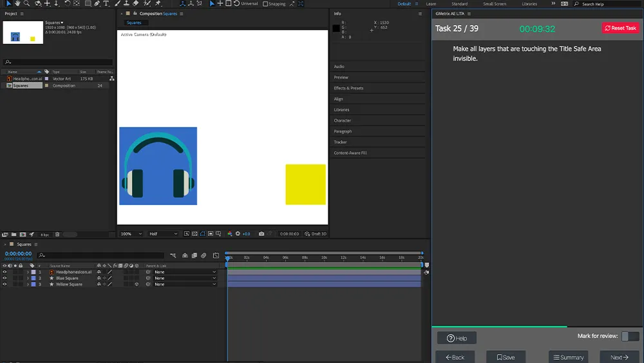Take a snapshot with camera icon
The image size is (644, 363).
(x=261, y=233)
